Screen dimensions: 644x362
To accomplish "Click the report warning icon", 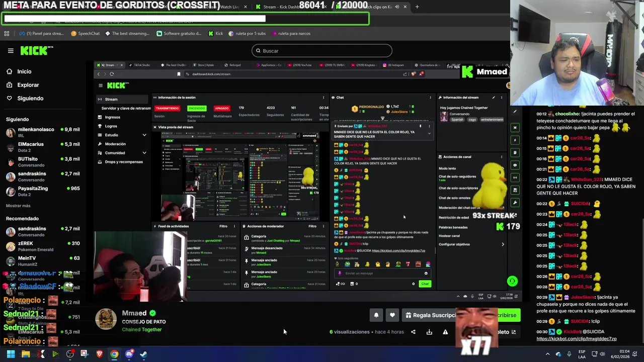I will click(x=445, y=332).
